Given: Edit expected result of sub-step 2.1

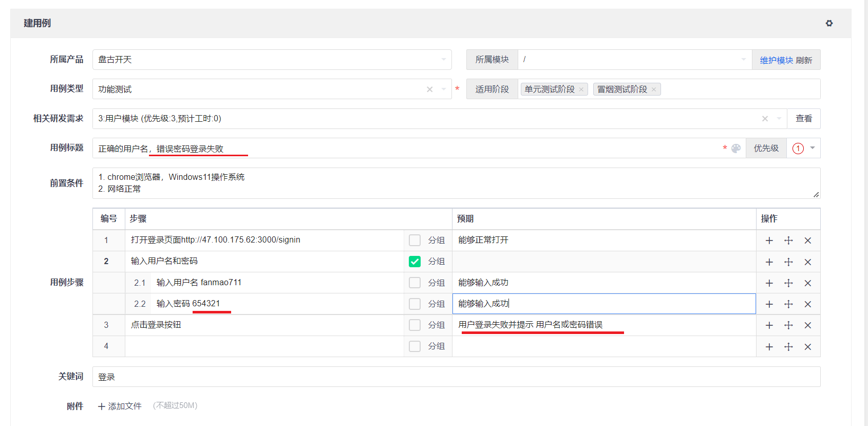Looking at the screenshot, I should pyautogui.click(x=604, y=283).
